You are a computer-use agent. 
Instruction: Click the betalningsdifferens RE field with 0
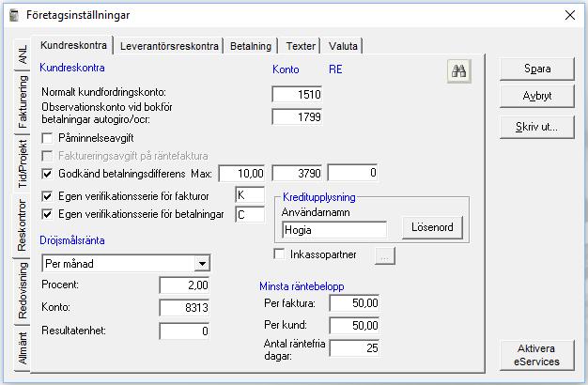click(x=352, y=173)
